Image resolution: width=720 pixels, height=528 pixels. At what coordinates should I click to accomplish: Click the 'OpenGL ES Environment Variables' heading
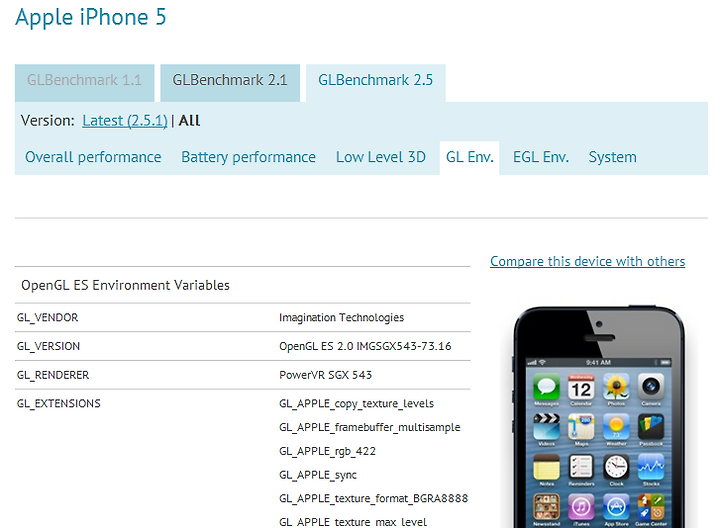[x=125, y=285]
